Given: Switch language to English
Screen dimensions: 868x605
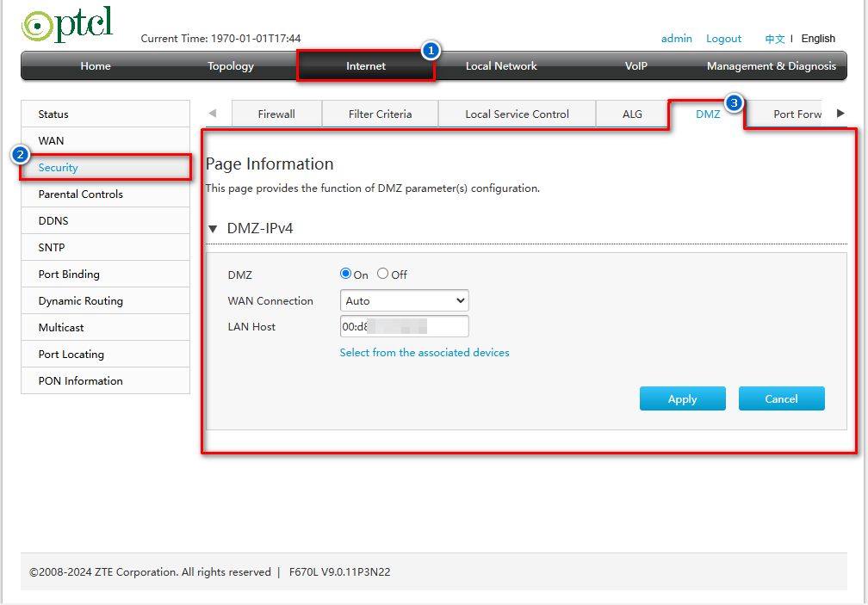Looking at the screenshot, I should 818,38.
